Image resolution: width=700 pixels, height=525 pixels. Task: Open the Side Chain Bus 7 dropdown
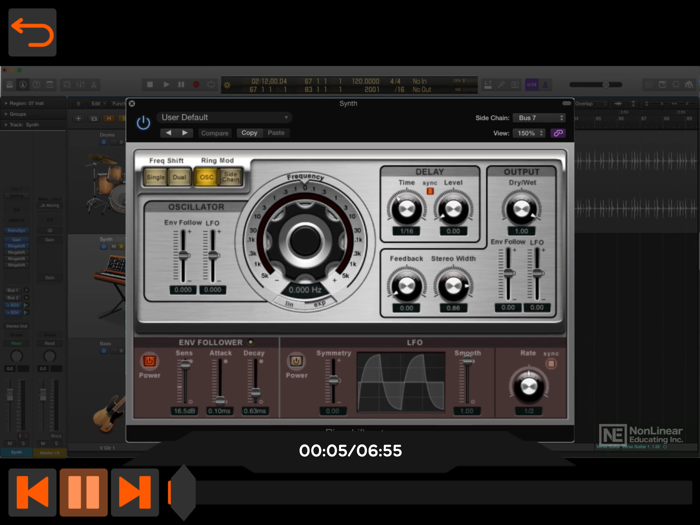[x=539, y=118]
